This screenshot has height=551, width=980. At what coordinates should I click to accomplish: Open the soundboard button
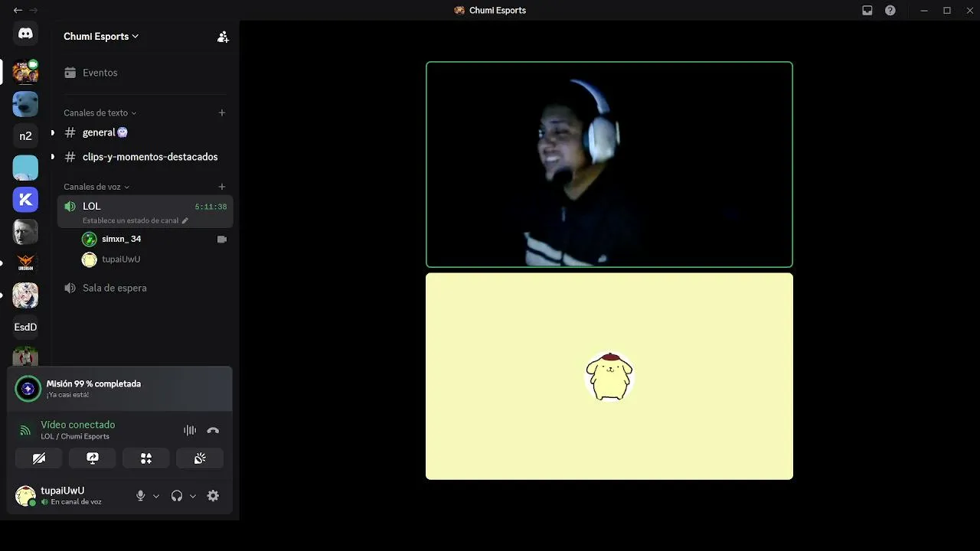[200, 458]
